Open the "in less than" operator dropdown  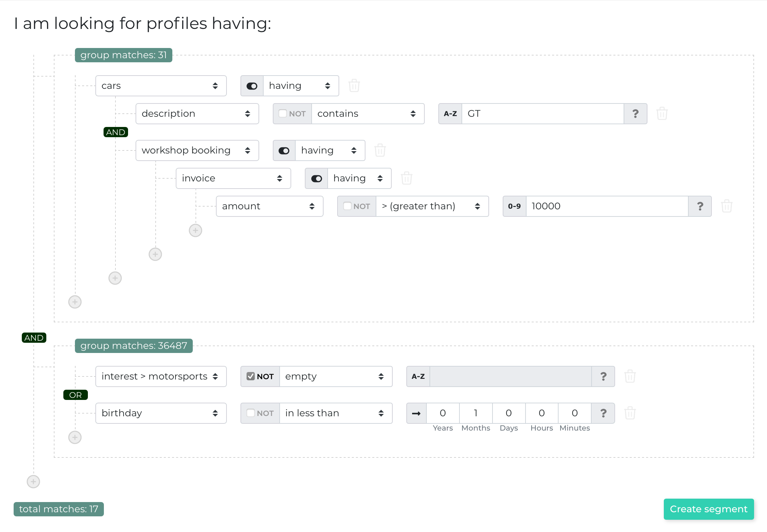[x=335, y=413]
